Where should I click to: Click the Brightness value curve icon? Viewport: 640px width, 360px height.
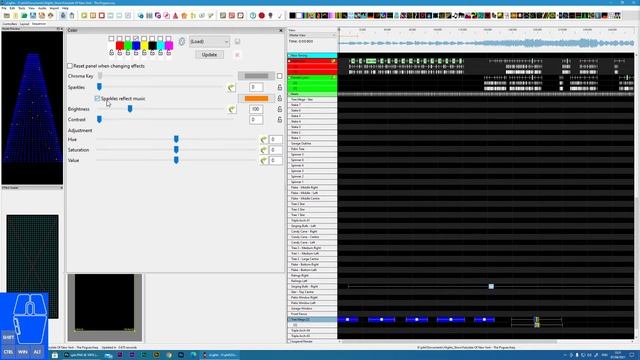[231, 109]
